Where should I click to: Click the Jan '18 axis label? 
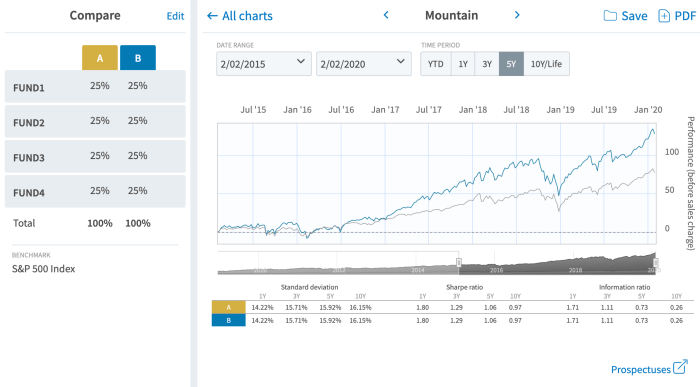click(x=473, y=109)
